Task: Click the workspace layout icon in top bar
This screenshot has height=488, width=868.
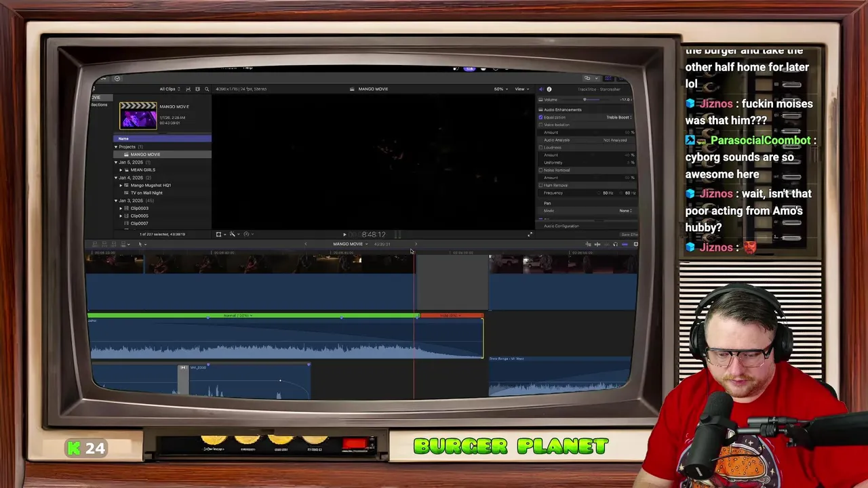Action: [x=587, y=78]
